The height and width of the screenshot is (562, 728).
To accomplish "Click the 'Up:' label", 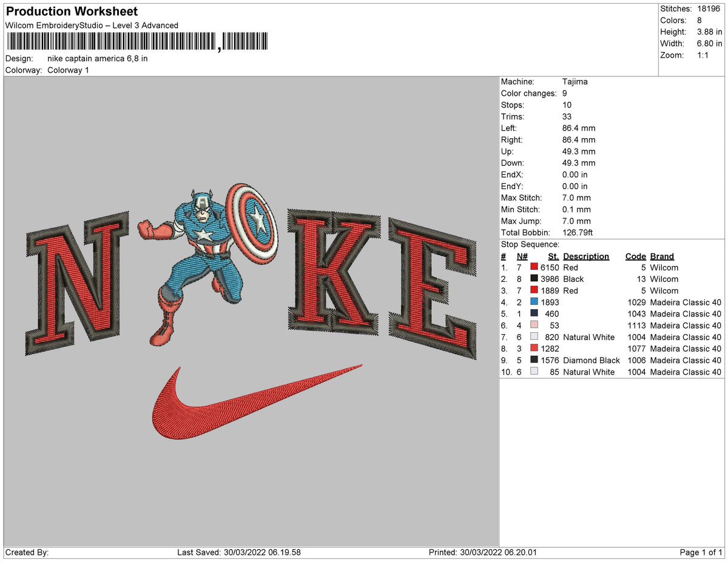I will [508, 152].
